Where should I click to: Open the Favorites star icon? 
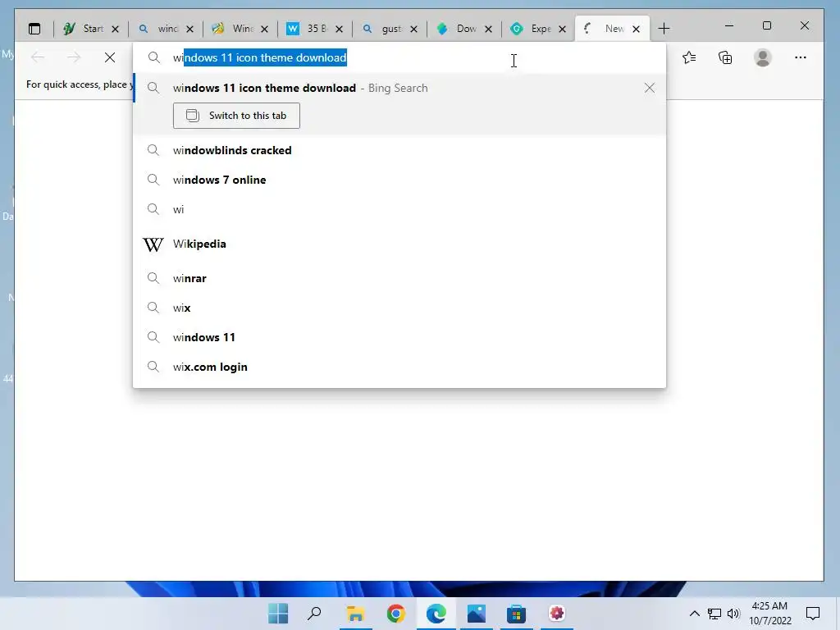[689, 57]
